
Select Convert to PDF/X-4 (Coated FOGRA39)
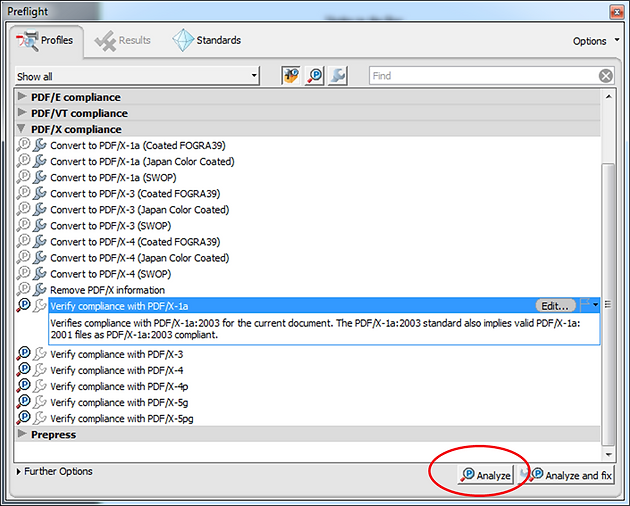coord(135,242)
